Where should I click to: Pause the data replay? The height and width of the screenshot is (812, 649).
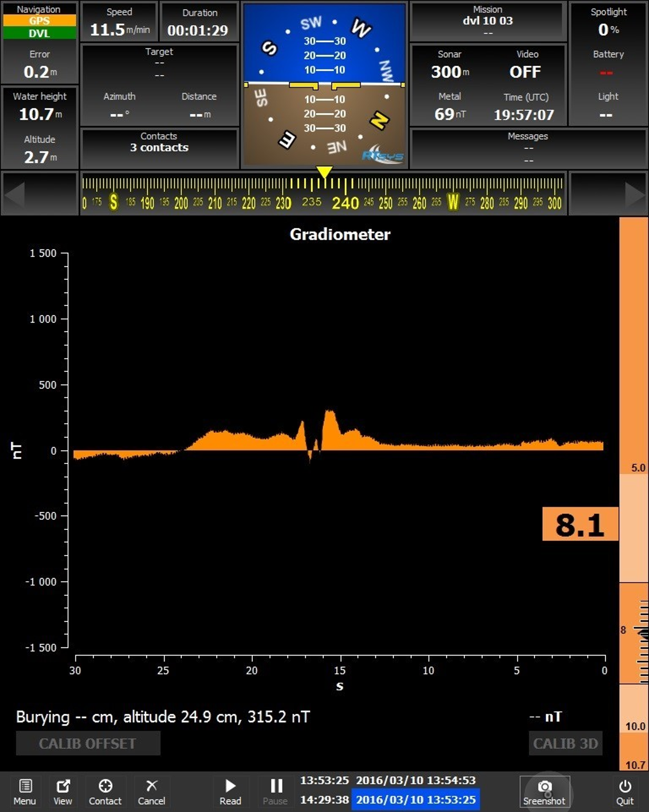[x=276, y=791]
